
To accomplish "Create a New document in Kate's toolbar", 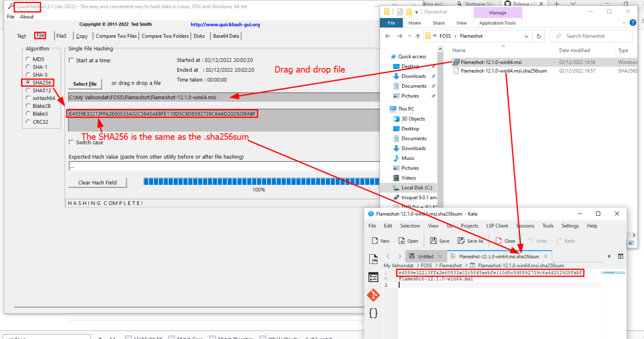I will [380, 240].
